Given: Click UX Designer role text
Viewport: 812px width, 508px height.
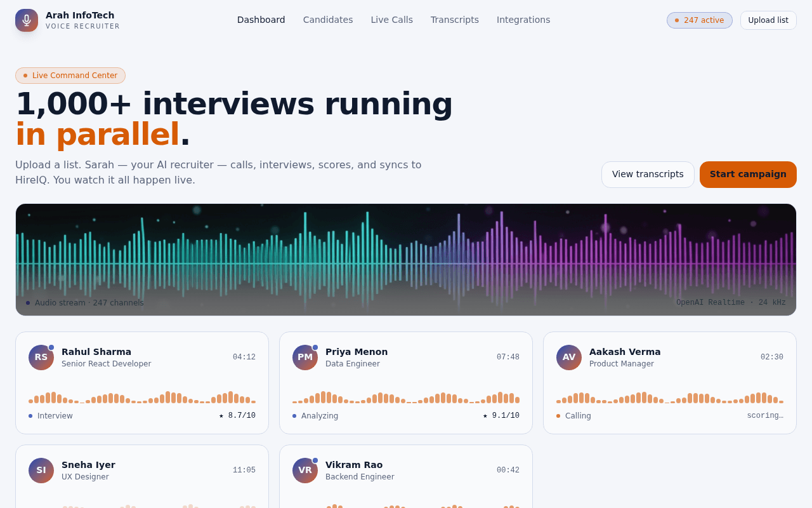Looking at the screenshot, I should 85,477.
